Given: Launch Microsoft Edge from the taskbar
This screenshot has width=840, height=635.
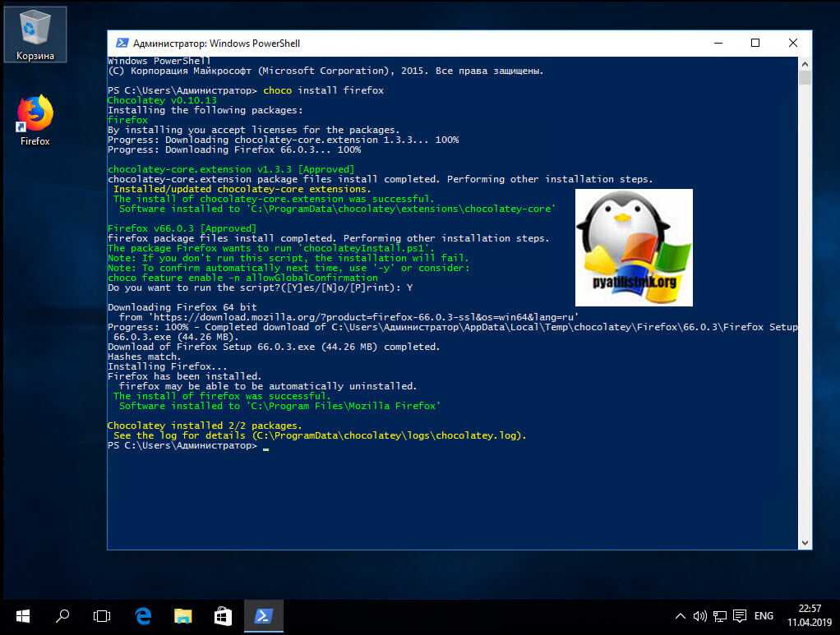Looking at the screenshot, I should (143, 616).
